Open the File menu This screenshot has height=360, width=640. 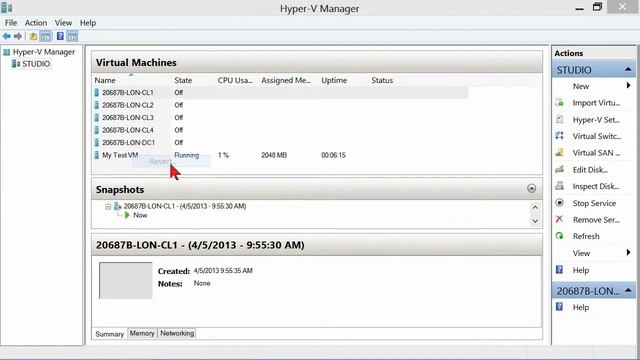pos(11,23)
